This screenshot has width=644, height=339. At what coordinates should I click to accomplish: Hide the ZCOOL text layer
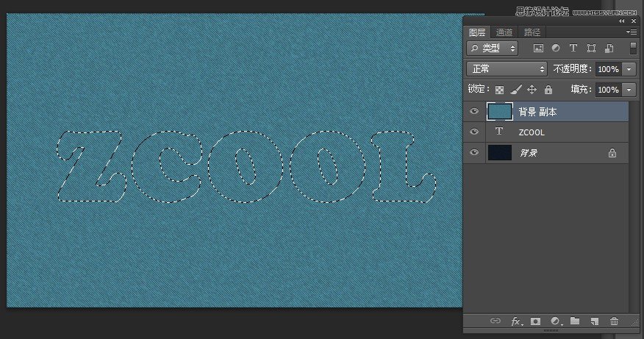tap(474, 132)
